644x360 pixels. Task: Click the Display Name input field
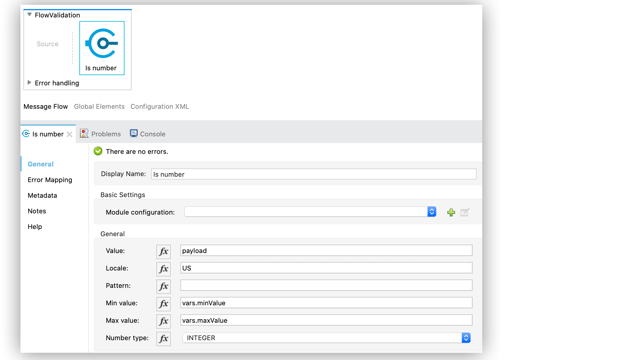[313, 174]
